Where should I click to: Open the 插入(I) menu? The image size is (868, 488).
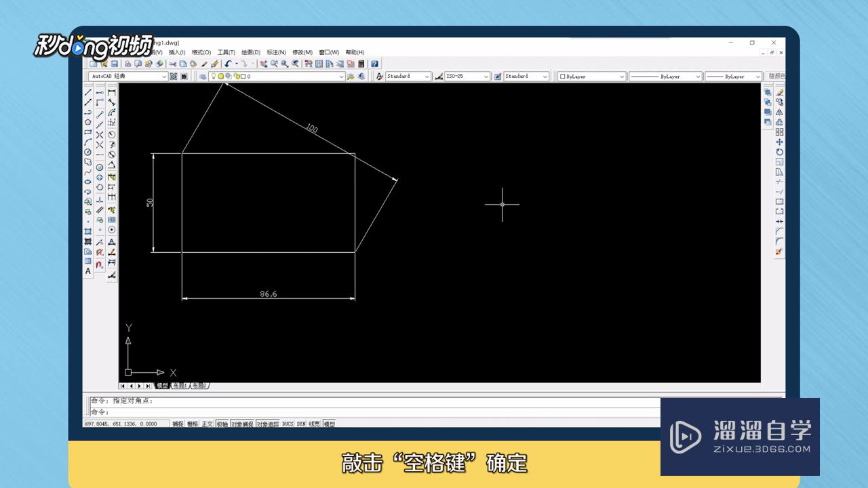(x=177, y=52)
